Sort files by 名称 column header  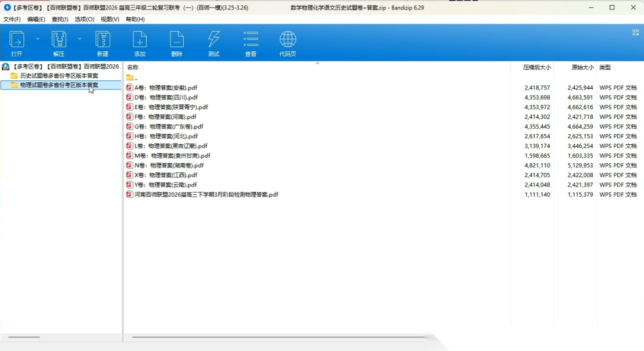tap(133, 67)
